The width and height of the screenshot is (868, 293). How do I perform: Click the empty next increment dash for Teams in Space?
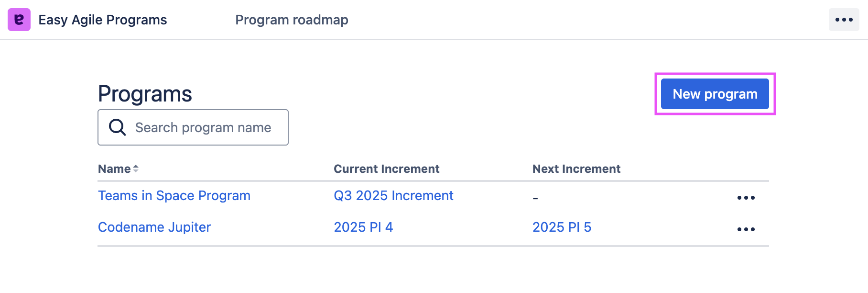tap(535, 198)
